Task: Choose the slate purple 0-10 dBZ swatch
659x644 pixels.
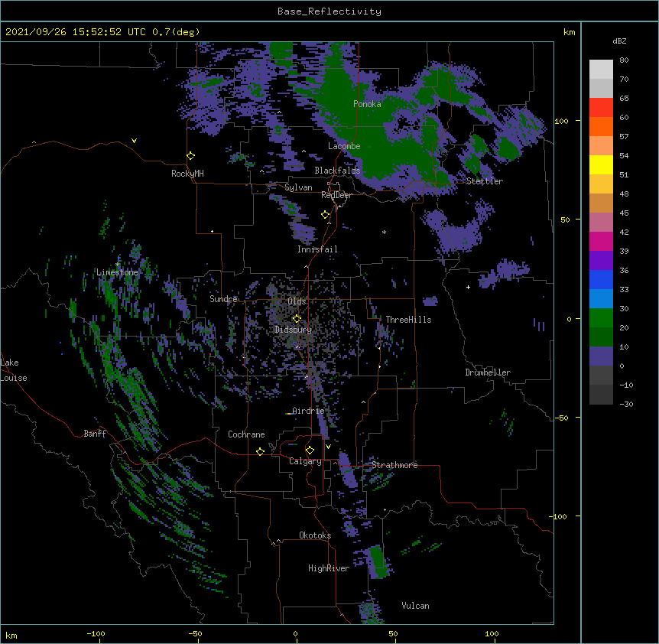Action: coord(601,356)
